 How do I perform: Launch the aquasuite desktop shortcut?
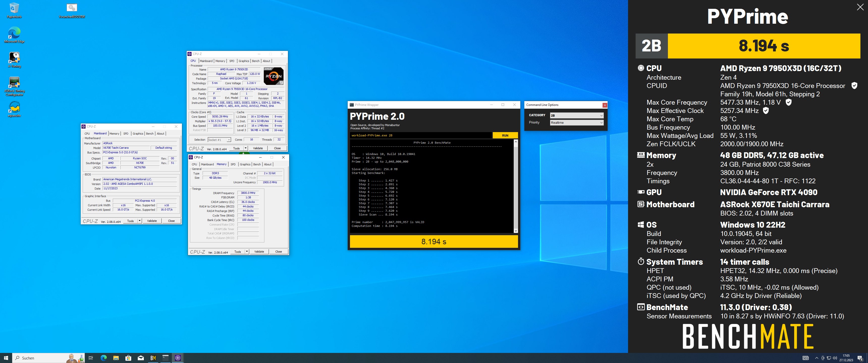tap(14, 109)
